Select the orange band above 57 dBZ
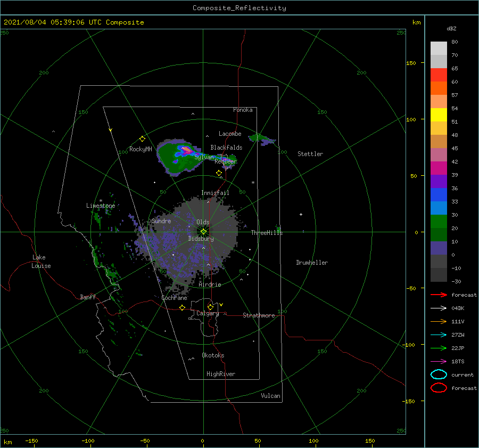The height and width of the screenshot is (448, 479). [439, 88]
